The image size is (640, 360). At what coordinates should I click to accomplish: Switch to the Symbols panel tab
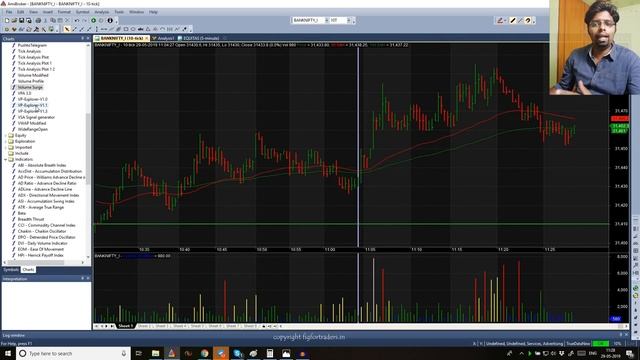(x=11, y=270)
